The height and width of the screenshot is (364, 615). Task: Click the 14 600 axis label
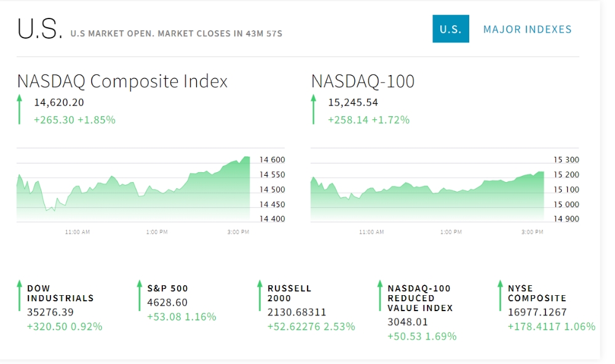point(272,160)
